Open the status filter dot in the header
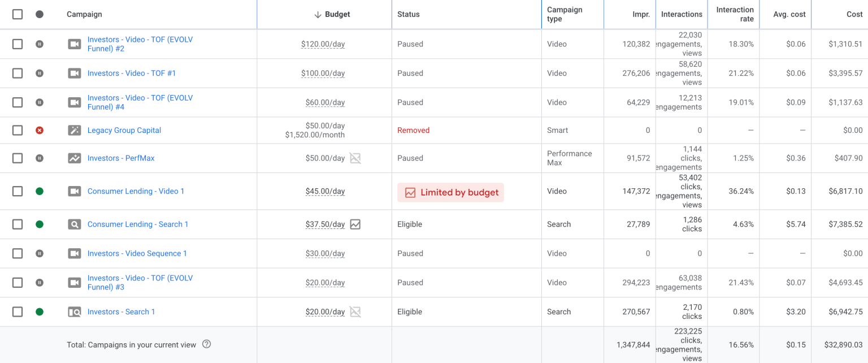This screenshot has width=868, height=363. [x=40, y=14]
